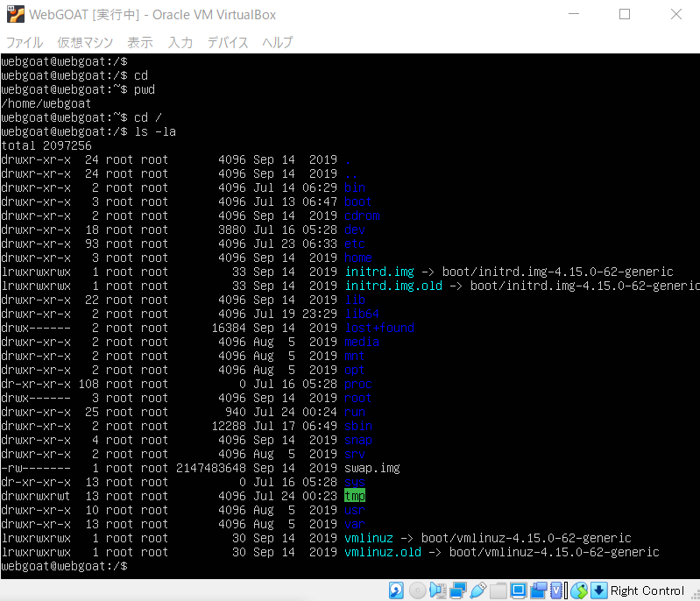700x601 pixels.
Task: Open the デバイス menu
Action: pos(228,42)
